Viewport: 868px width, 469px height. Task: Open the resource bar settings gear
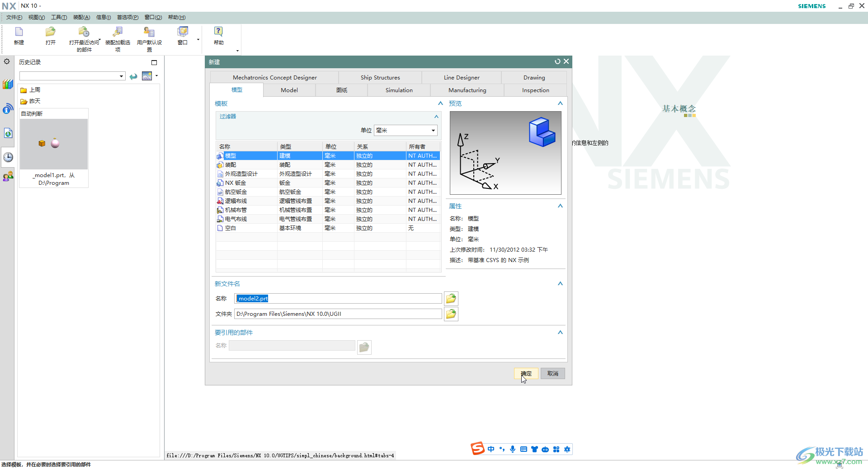[7, 61]
